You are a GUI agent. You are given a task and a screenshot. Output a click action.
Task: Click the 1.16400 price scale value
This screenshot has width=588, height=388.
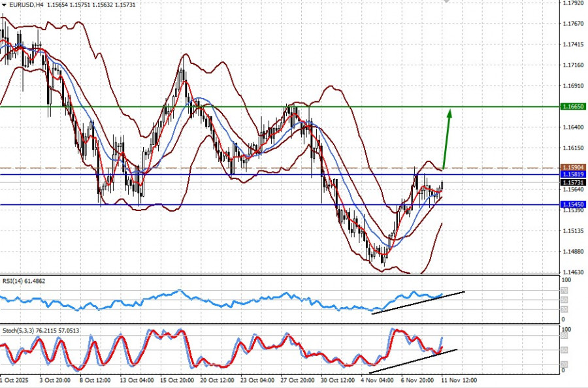coord(574,127)
